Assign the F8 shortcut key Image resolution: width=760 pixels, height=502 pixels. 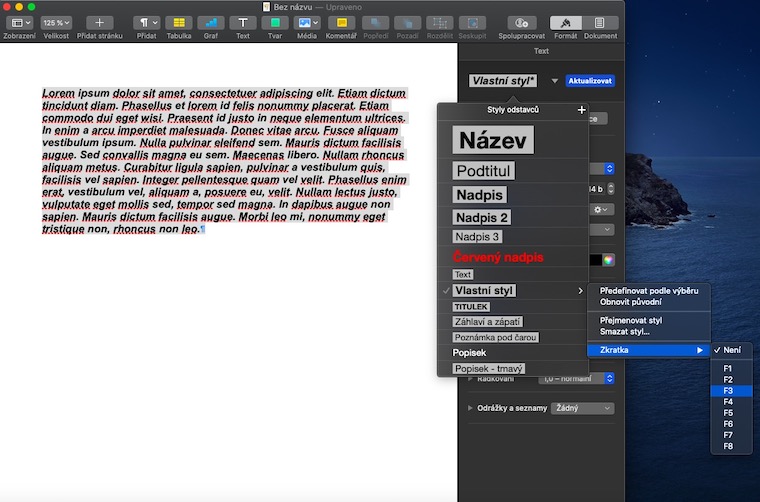pyautogui.click(x=731, y=446)
